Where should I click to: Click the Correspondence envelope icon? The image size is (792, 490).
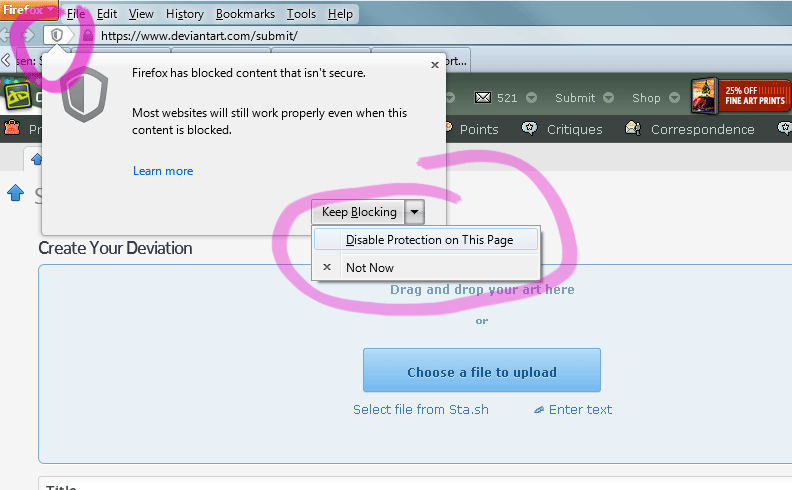pyautogui.click(x=633, y=128)
